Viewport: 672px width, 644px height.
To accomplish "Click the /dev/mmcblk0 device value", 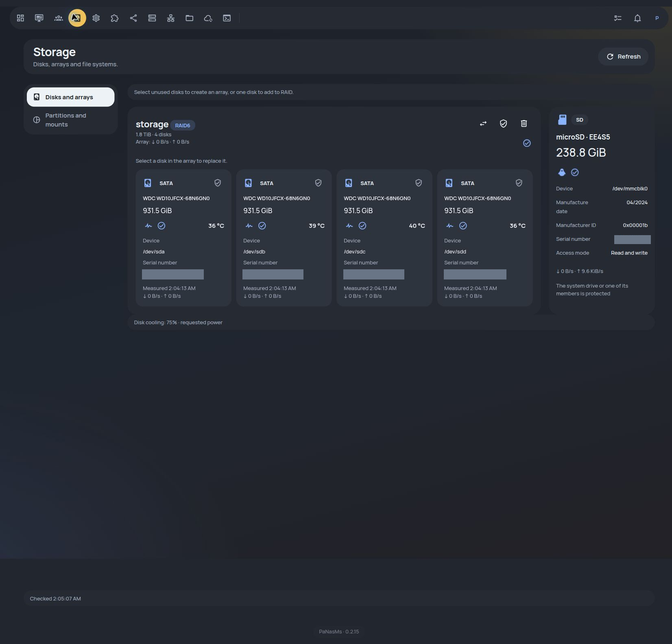I will 630,189.
